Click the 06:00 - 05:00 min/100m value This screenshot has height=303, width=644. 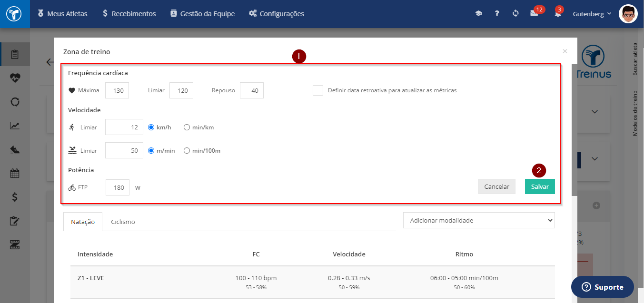tap(464, 278)
